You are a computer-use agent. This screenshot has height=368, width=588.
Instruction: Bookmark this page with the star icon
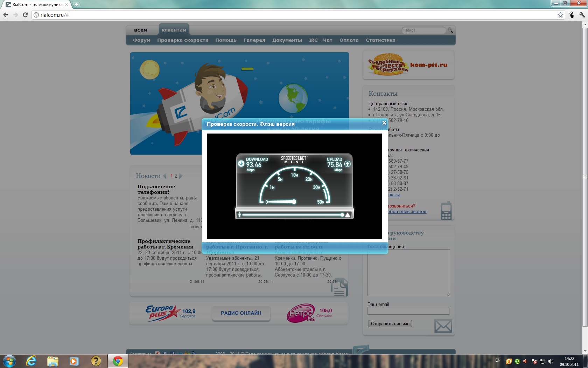click(x=560, y=15)
